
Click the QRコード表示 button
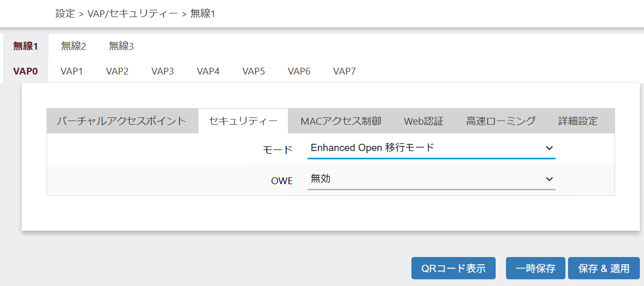(453, 268)
